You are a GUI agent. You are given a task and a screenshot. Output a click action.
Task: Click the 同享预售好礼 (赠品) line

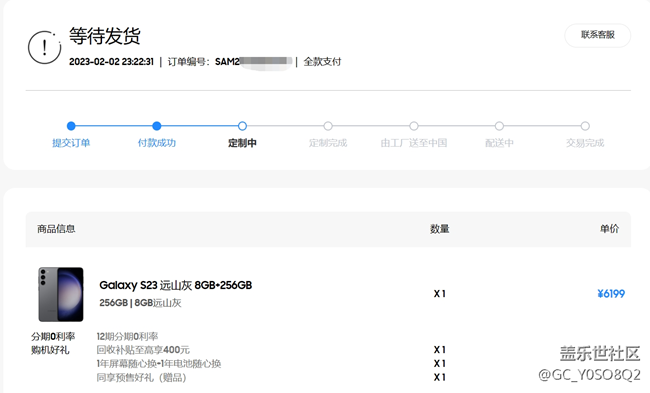pyautogui.click(x=141, y=378)
